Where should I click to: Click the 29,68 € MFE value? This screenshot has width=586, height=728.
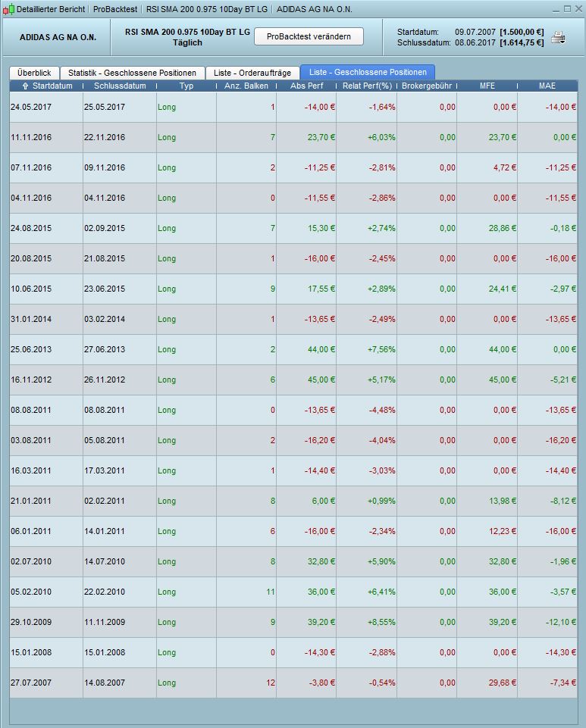click(x=503, y=683)
